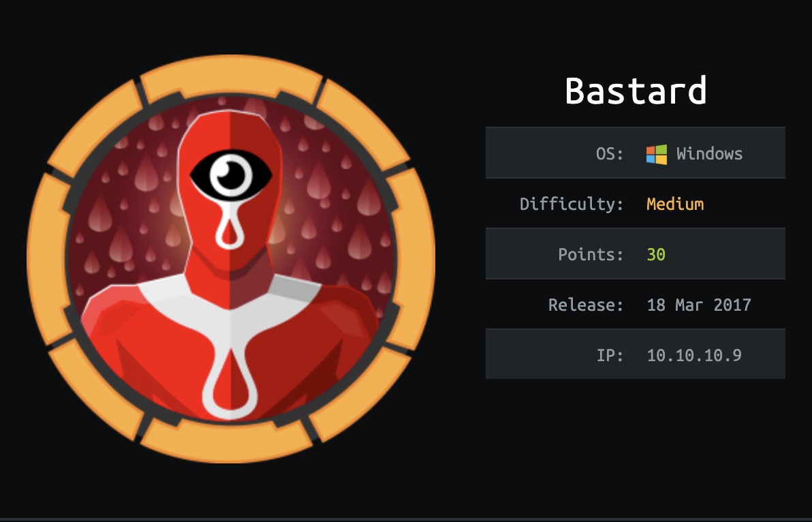Viewport: 812px width, 522px height.
Task: Select the release date 18 Mar 2017
Action: click(699, 305)
